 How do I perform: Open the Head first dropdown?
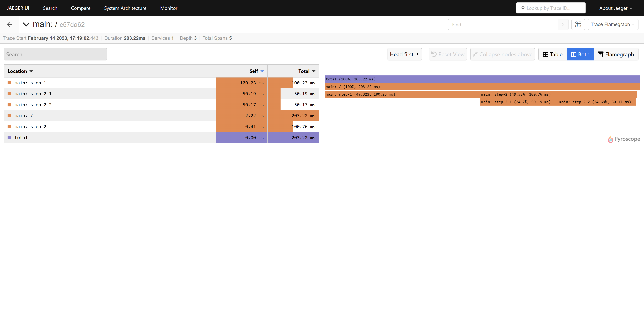click(405, 54)
